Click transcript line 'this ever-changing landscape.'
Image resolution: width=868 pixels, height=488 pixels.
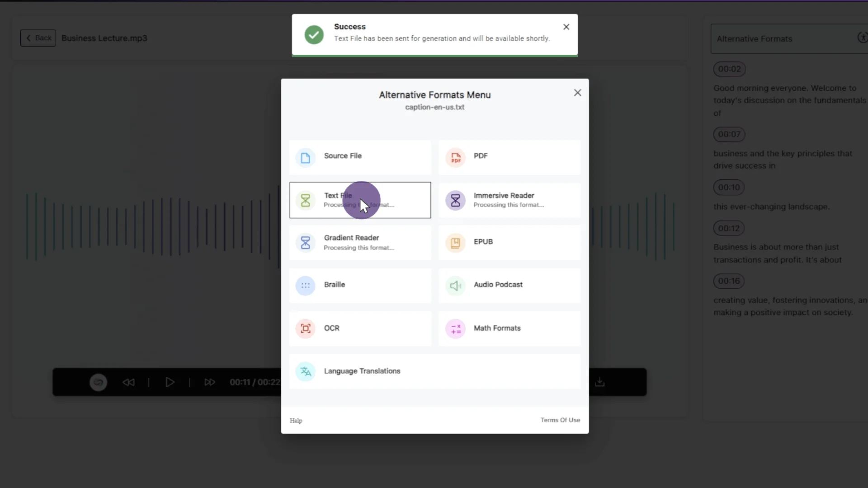(x=771, y=207)
